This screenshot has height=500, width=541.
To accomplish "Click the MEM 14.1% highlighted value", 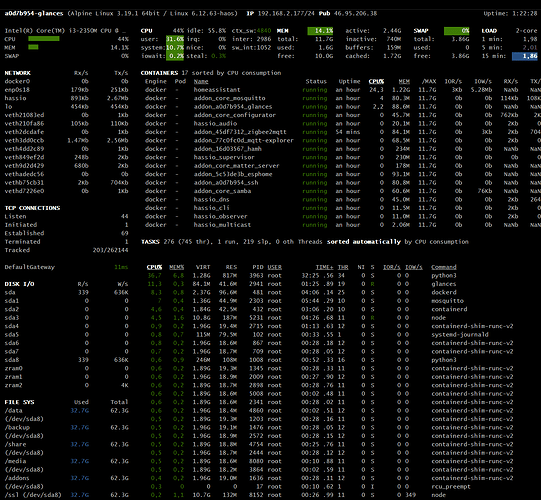I will click(320, 31).
